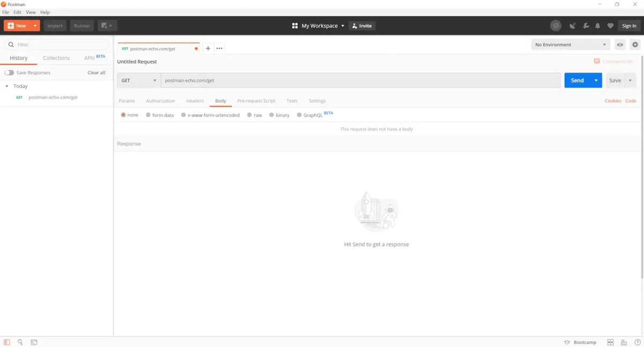This screenshot has width=644, height=347.
Task: Select the GraphQL body option
Action: 299,115
